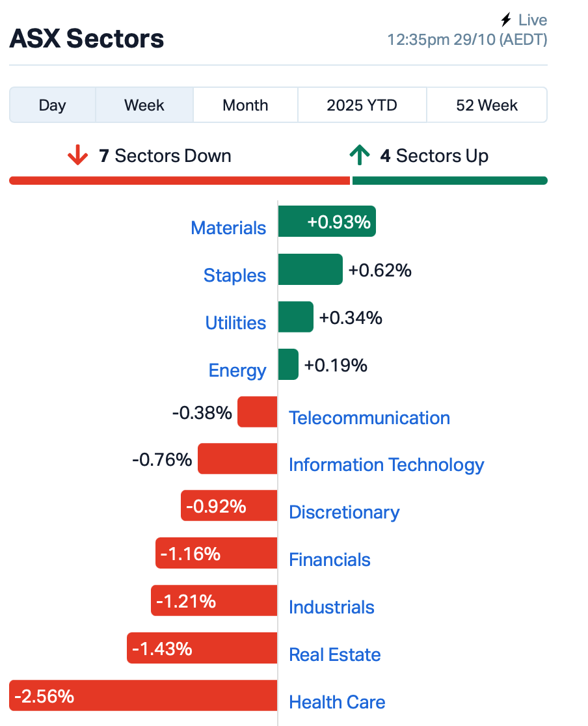This screenshot has width=588, height=726.
Task: Select the Day timeframe tab
Action: click(x=52, y=105)
